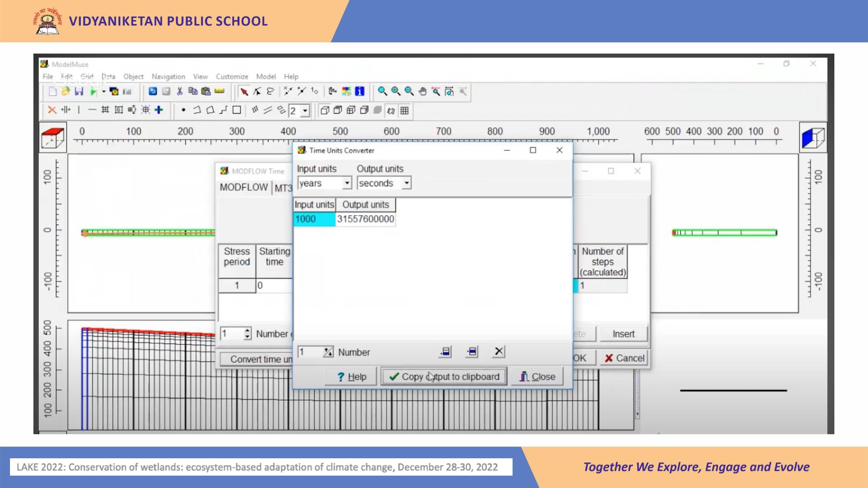Open the Output units seconds dropdown
Viewport: 868px width, 488px height.
point(406,183)
